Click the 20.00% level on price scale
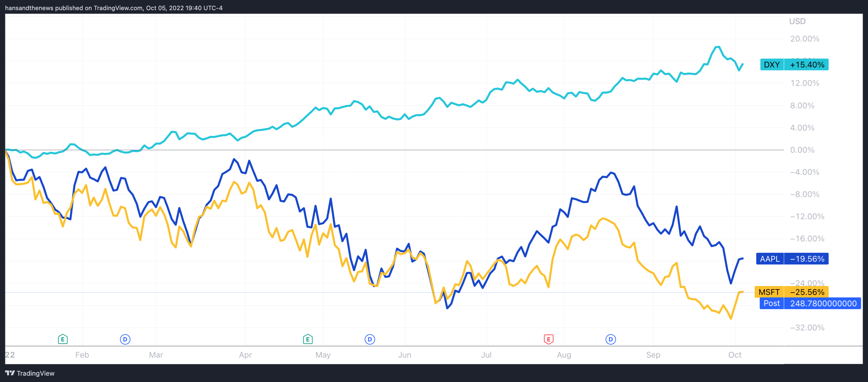Image resolution: width=868 pixels, height=382 pixels. (x=805, y=39)
